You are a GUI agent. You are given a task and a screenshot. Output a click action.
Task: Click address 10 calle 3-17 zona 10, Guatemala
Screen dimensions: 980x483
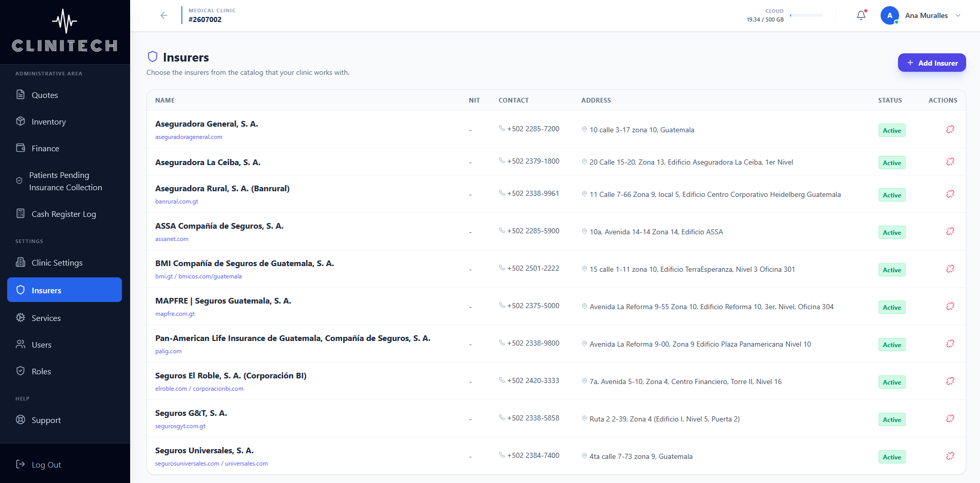[642, 130]
